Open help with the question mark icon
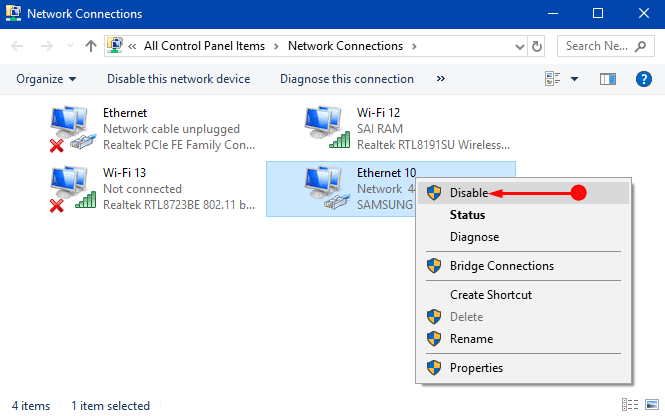665x416 pixels. (x=643, y=79)
